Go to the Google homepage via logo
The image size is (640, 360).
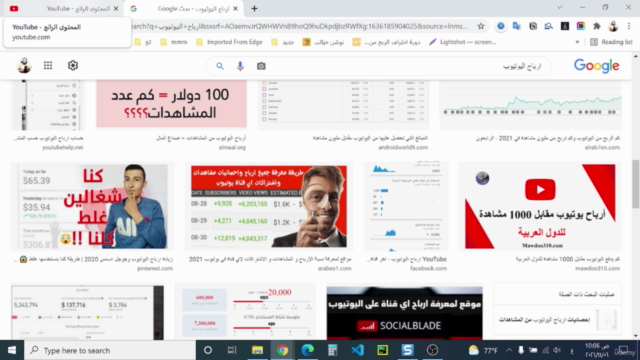(597, 66)
